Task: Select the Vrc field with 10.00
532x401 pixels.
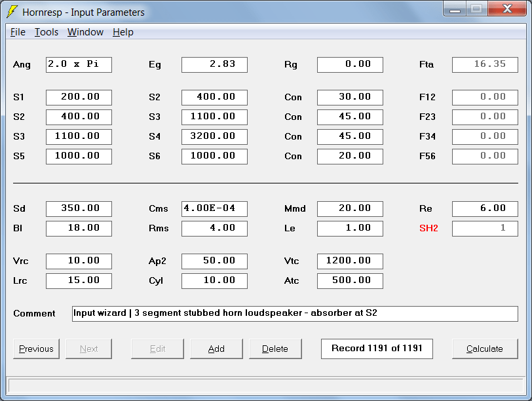Action: tap(79, 261)
